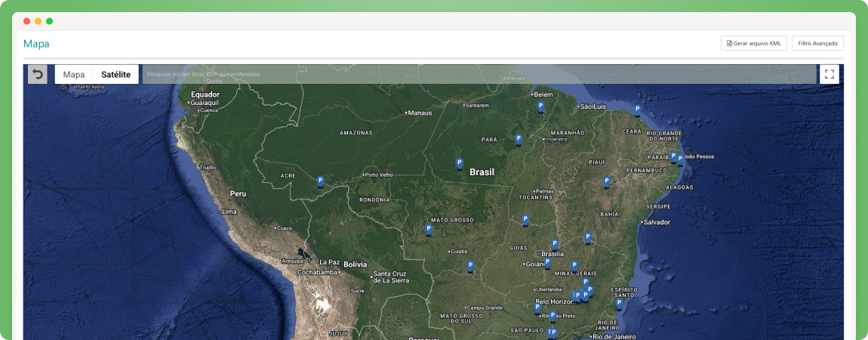Image resolution: width=868 pixels, height=340 pixels.
Task: Select the P marker in Pará state
Action: [x=519, y=140]
